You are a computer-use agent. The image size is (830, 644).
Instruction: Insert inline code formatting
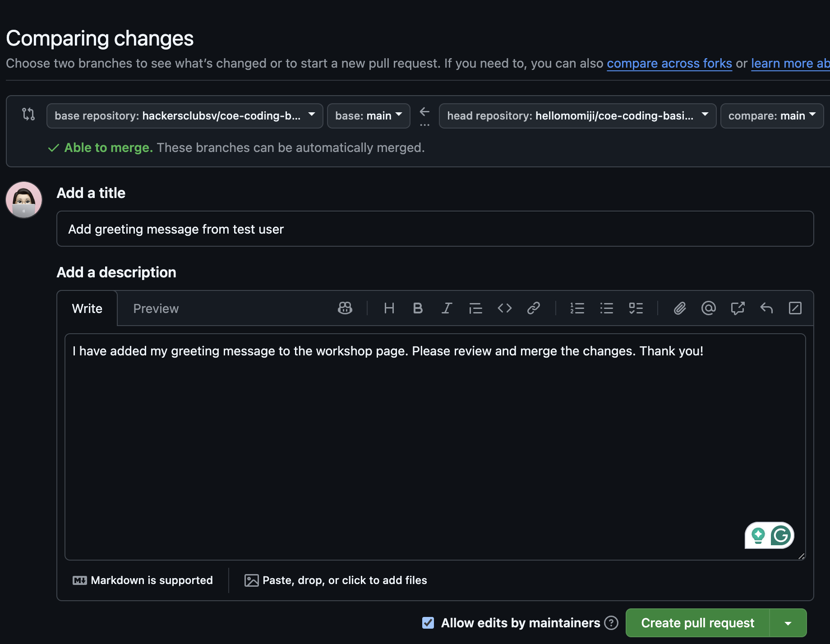(x=504, y=308)
